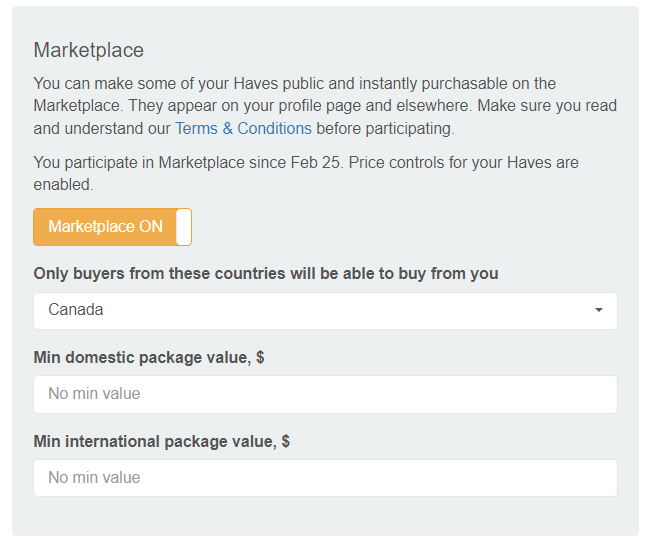The width and height of the screenshot is (648, 547).
Task: Click the "Min international package value, $" label
Action: point(162,441)
